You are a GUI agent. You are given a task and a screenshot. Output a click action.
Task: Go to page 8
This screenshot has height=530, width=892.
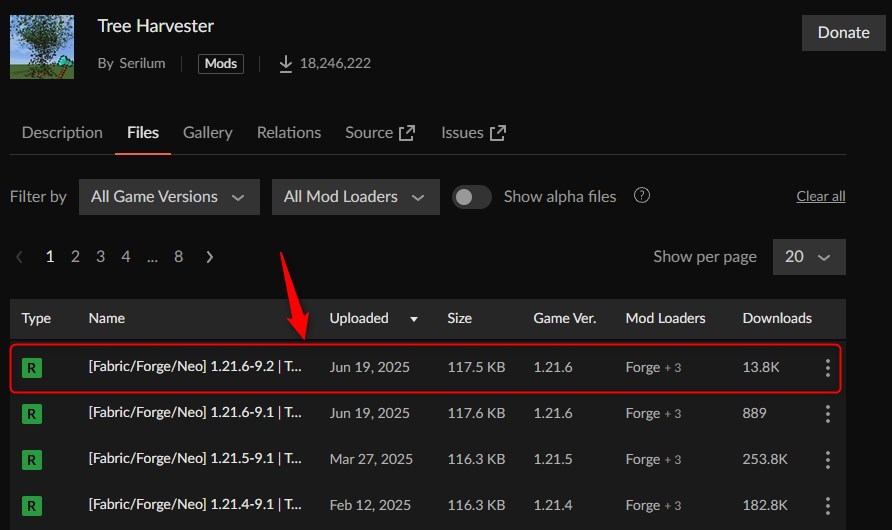pyautogui.click(x=178, y=256)
